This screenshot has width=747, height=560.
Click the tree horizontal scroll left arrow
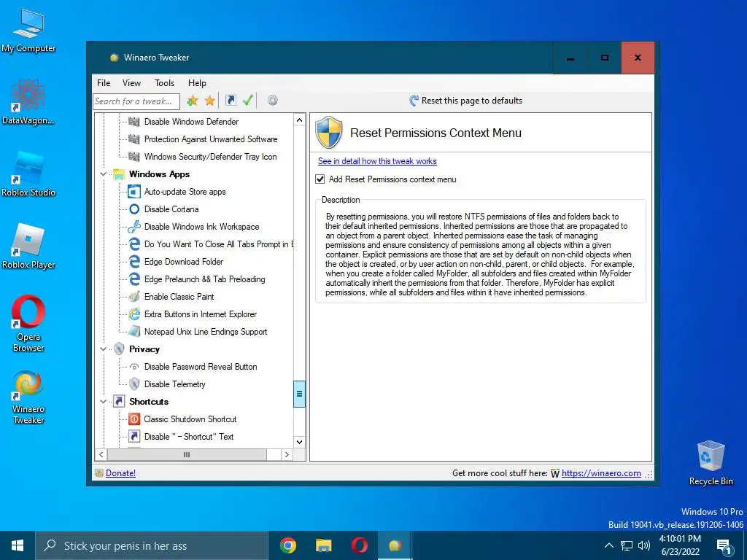[101, 455]
